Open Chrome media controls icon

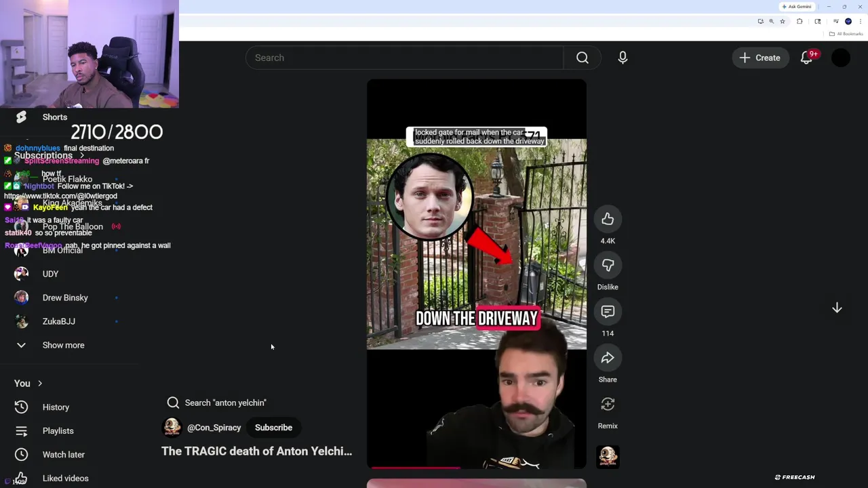point(836,21)
